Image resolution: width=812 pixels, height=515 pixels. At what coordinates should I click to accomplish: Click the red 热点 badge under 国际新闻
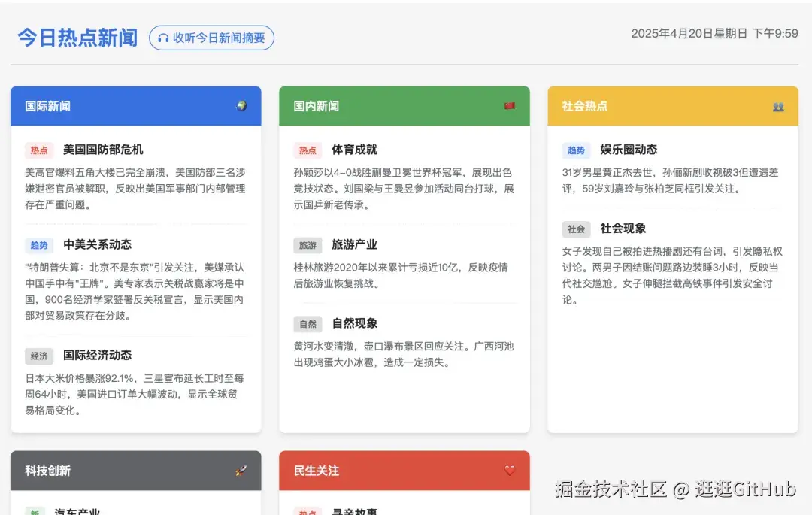tap(39, 149)
